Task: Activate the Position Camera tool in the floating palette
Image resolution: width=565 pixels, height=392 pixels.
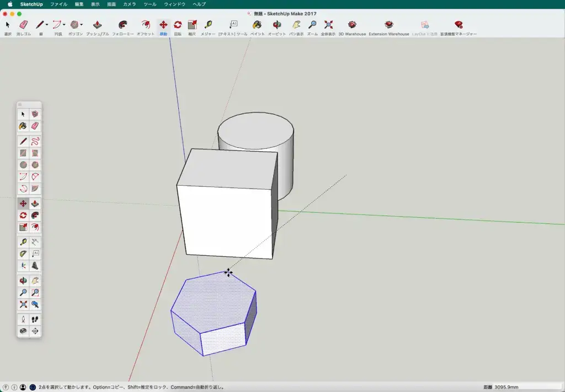Action: [23, 319]
